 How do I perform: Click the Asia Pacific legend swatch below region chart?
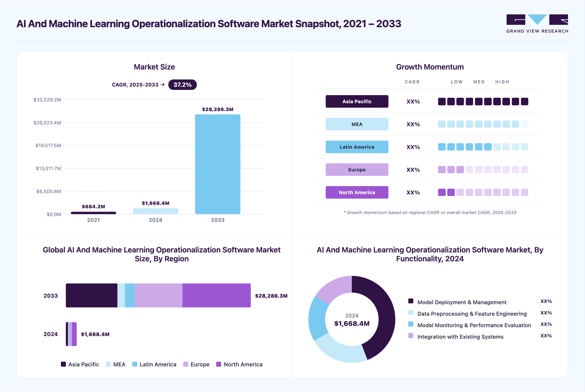pyautogui.click(x=63, y=364)
